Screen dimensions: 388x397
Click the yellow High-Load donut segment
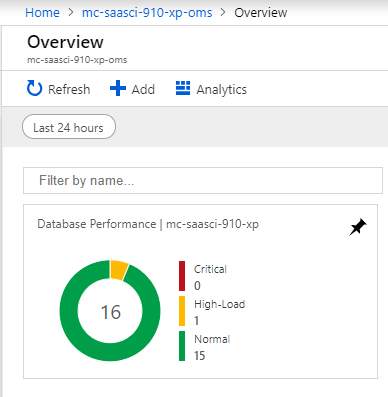pyautogui.click(x=119, y=270)
